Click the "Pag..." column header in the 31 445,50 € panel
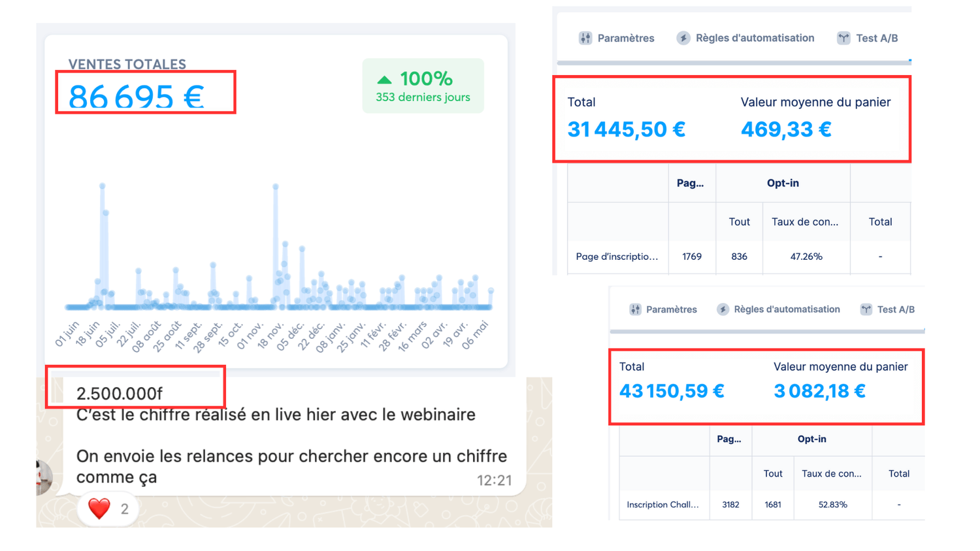 tap(690, 183)
